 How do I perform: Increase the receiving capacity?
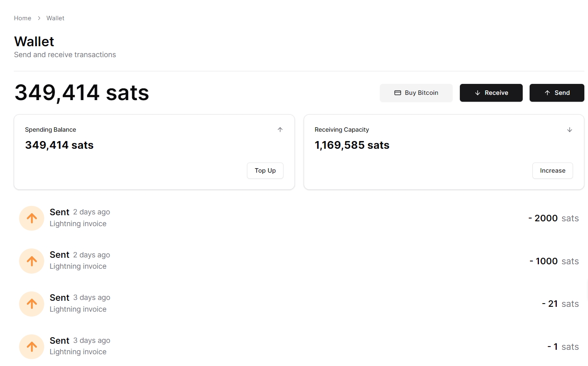click(552, 171)
